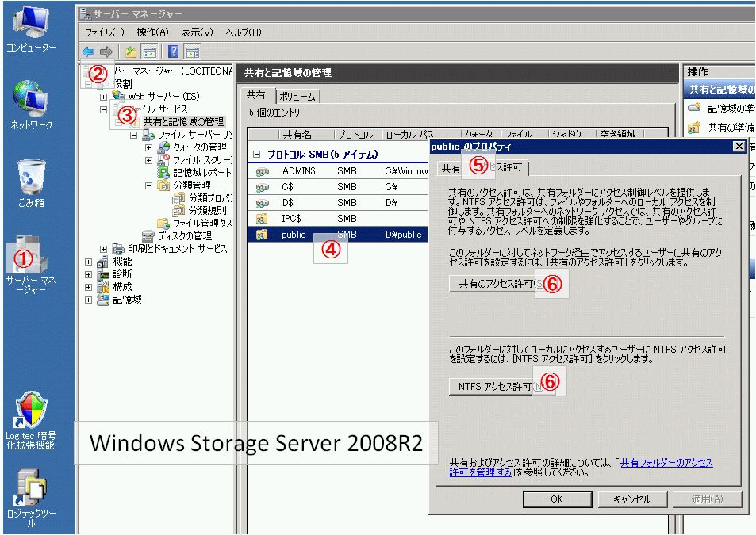
Task: Click the 診断 tree icon
Action: [x=103, y=274]
